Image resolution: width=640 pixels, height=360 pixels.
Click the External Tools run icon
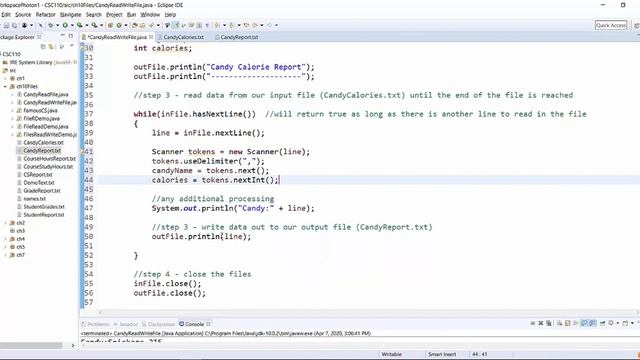click(94, 25)
